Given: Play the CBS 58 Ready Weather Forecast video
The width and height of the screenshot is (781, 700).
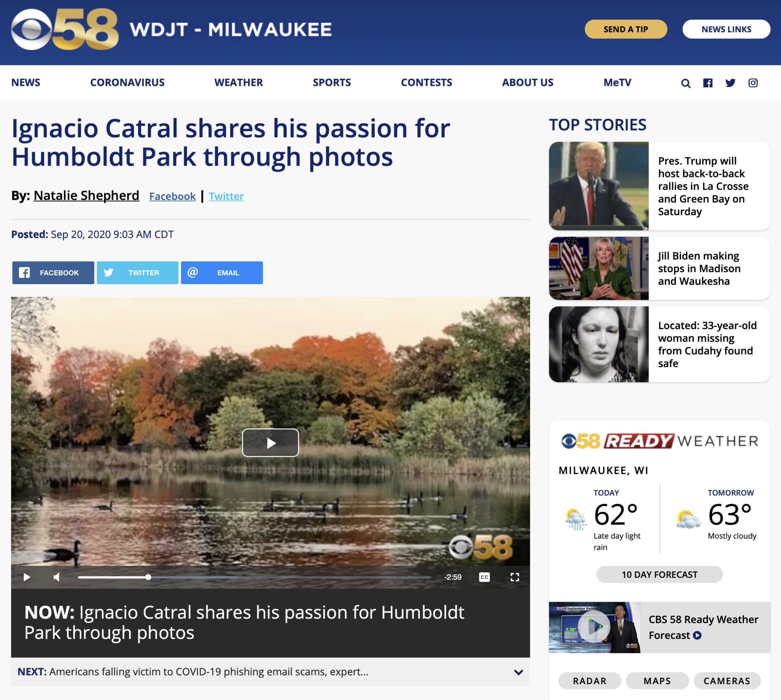Looking at the screenshot, I should click(594, 627).
